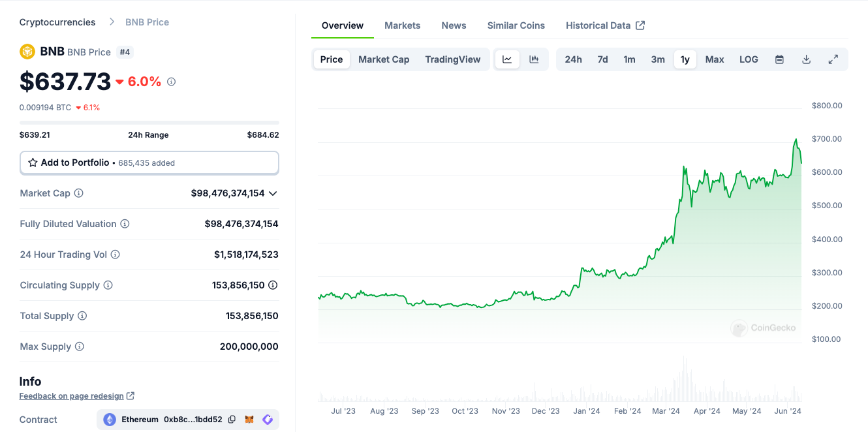Screen dimensions: 868x432
Task: Click the 200,000,000 Max Supply value
Action: click(x=249, y=347)
